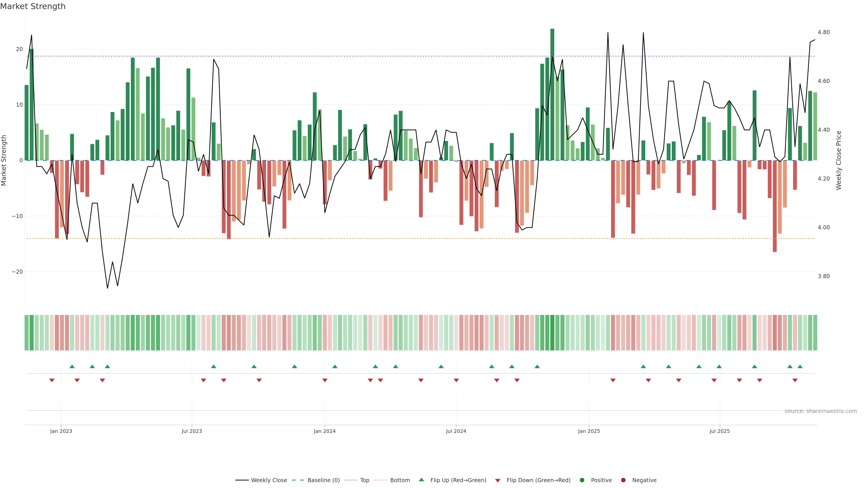868x488 pixels.
Task: Click the Positive green circle legend icon
Action: (582, 480)
